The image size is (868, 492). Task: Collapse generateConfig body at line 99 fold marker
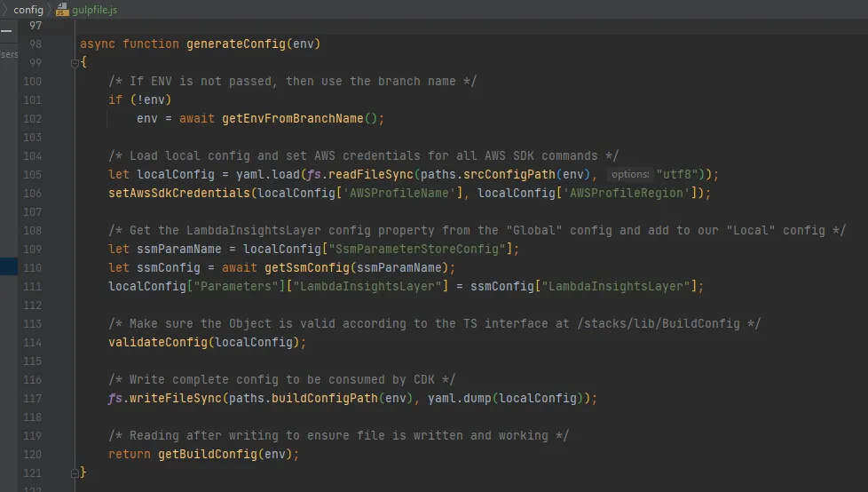tap(75, 63)
